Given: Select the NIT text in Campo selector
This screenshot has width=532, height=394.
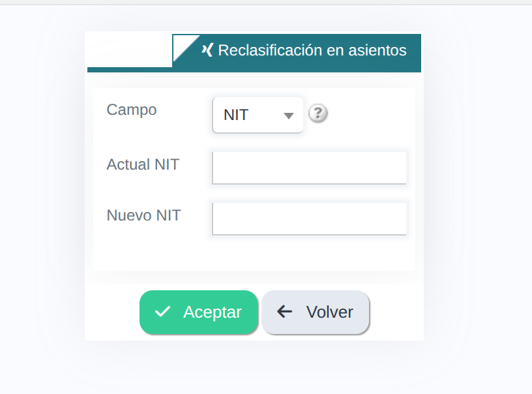Looking at the screenshot, I should [236, 115].
